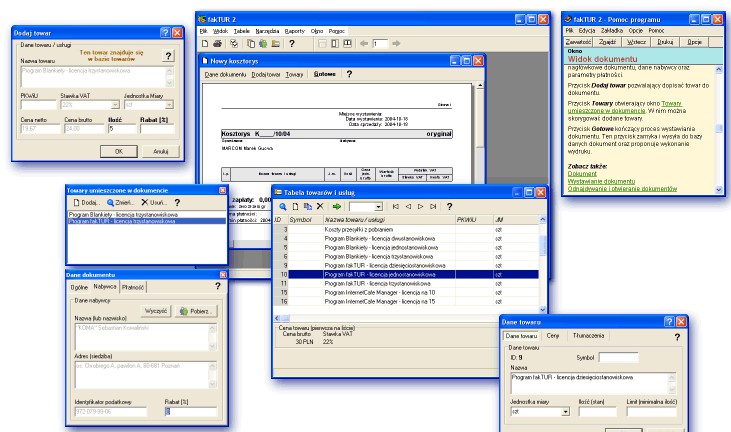This screenshot has width=731, height=432.
Task: Go to previous page with left arrow
Action: click(364, 44)
